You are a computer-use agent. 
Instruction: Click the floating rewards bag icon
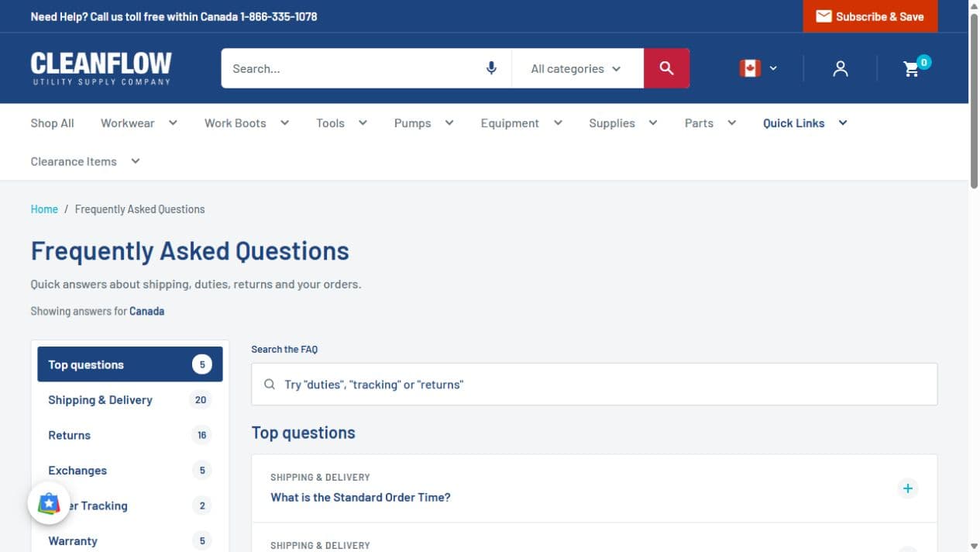49,504
